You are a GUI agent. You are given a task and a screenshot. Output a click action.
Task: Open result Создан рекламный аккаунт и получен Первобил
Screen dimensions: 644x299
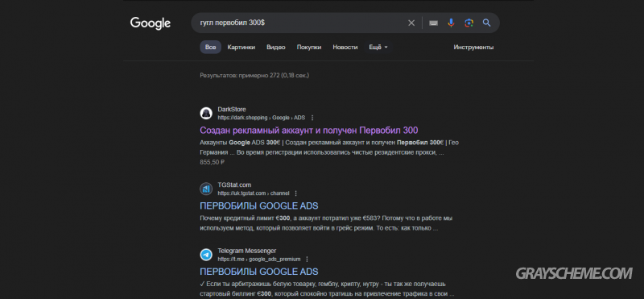[309, 131]
